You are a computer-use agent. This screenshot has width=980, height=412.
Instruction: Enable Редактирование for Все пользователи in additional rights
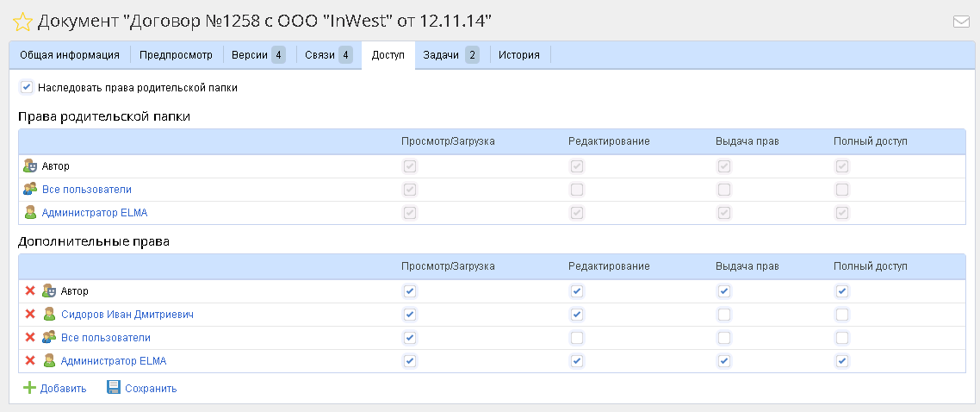click(576, 337)
